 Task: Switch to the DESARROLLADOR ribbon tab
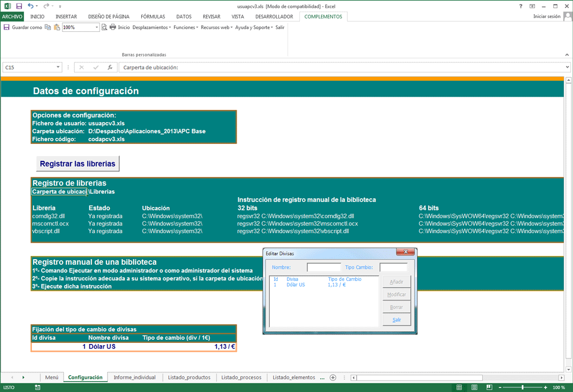coord(274,16)
